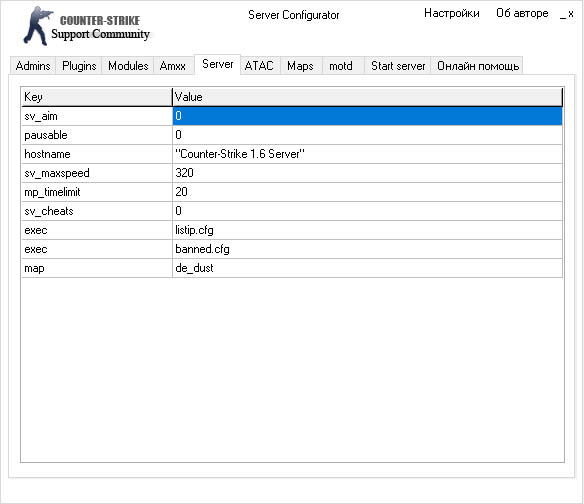This screenshot has width=584, height=504.
Task: Click the mp_timelimit value 20
Action: [x=368, y=192]
